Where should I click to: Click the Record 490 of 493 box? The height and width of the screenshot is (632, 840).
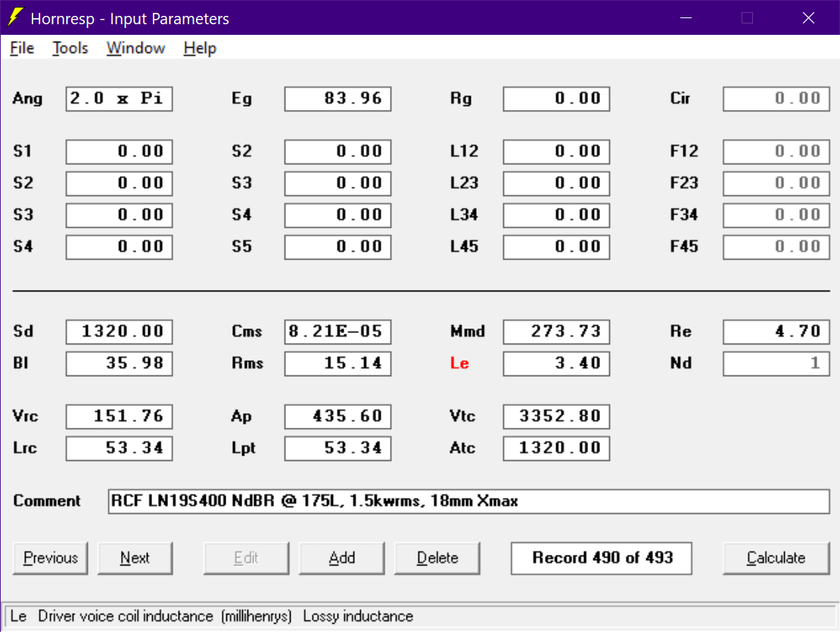(602, 558)
